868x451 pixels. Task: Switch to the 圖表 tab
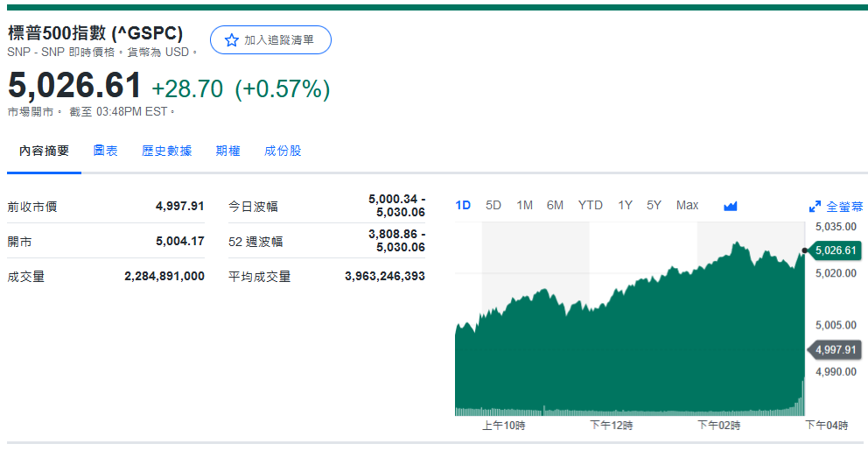[106, 151]
